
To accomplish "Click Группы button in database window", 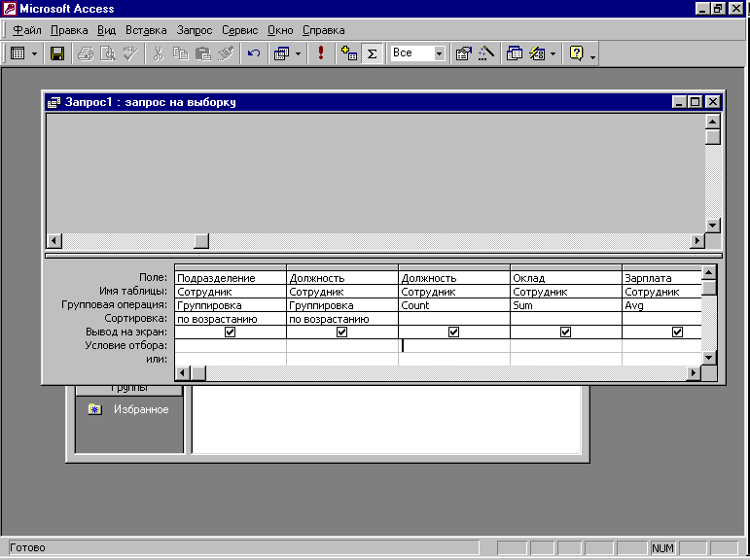I will point(129,389).
